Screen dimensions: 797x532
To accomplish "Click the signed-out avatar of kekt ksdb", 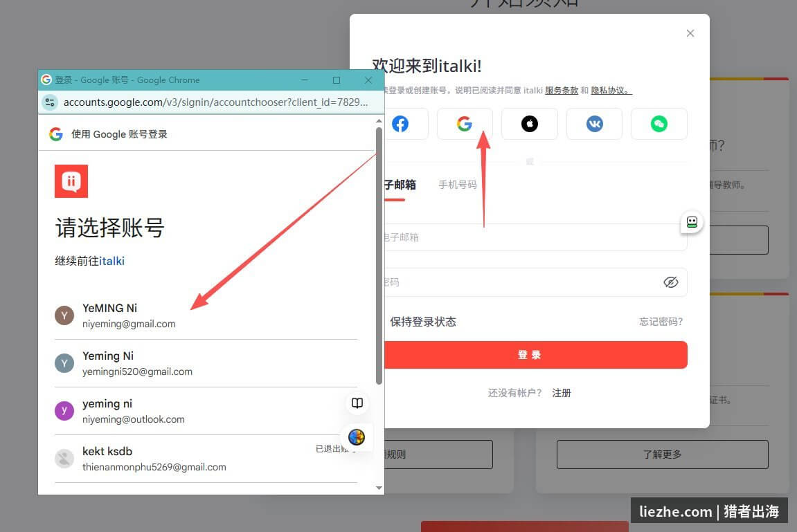I will tap(64, 459).
